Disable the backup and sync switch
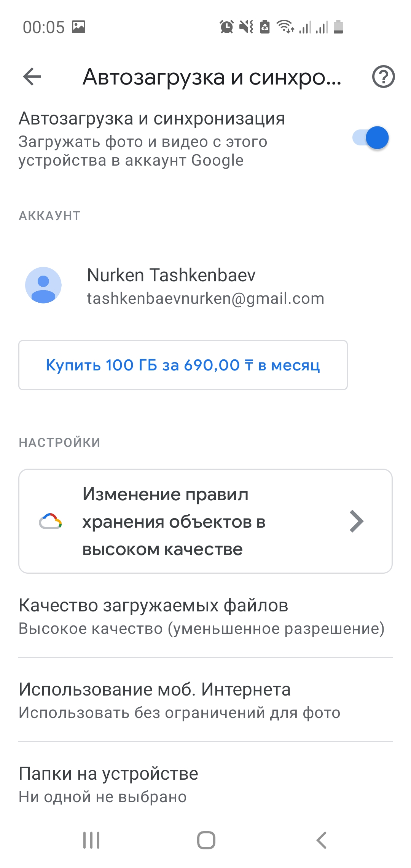Screen dimensions: 411x868 371,138
